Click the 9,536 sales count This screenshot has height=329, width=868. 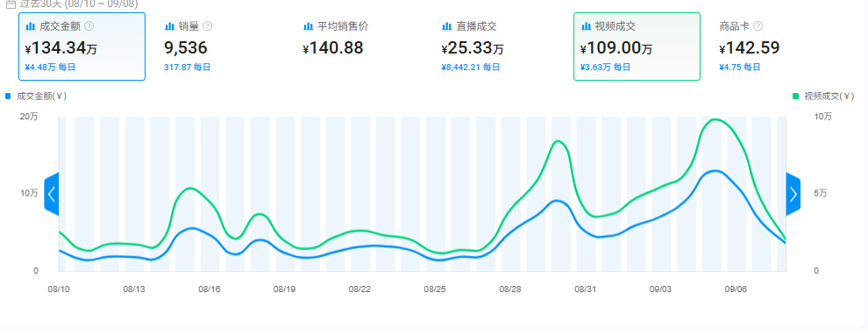(x=186, y=48)
